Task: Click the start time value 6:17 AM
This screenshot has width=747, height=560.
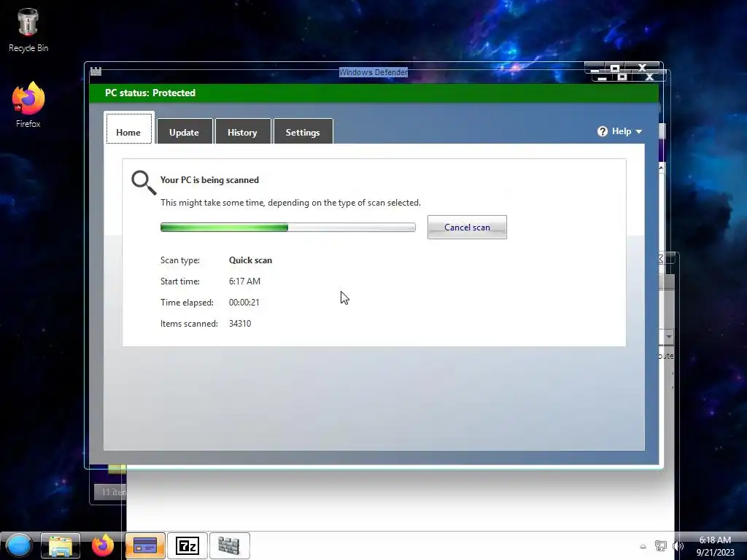Action: point(245,281)
